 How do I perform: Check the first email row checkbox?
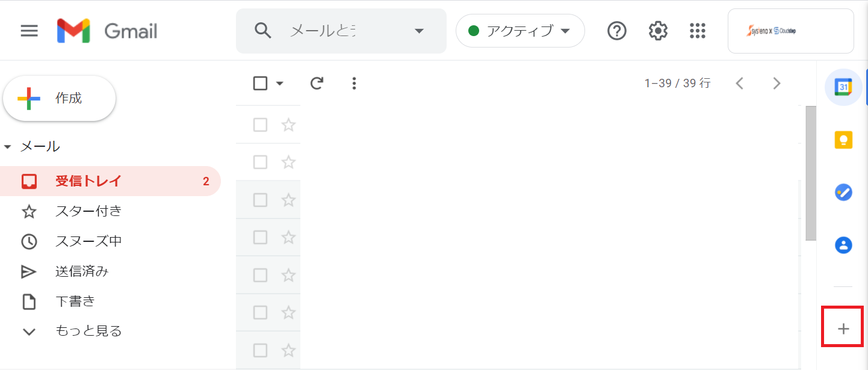pyautogui.click(x=260, y=125)
